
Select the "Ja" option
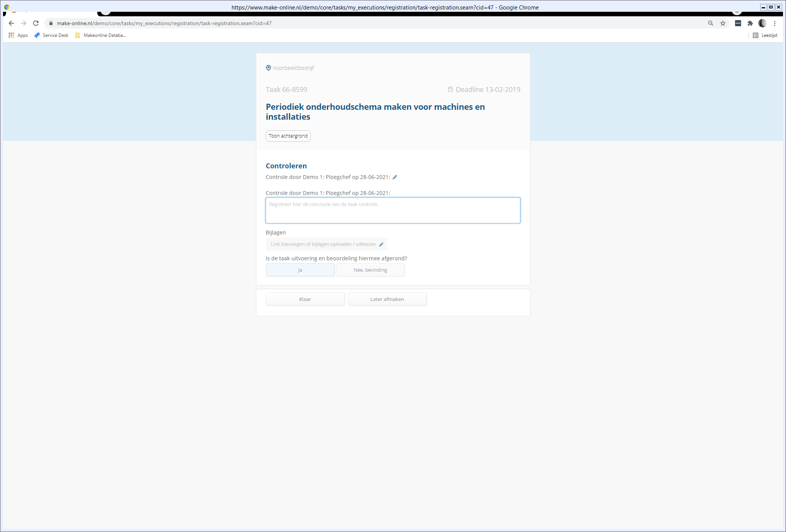point(300,270)
